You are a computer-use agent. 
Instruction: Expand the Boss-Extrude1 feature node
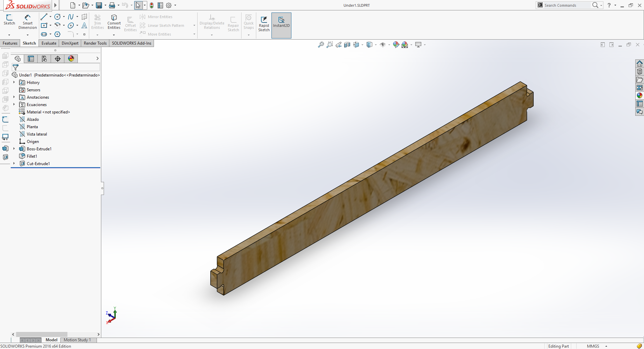[x=14, y=149]
